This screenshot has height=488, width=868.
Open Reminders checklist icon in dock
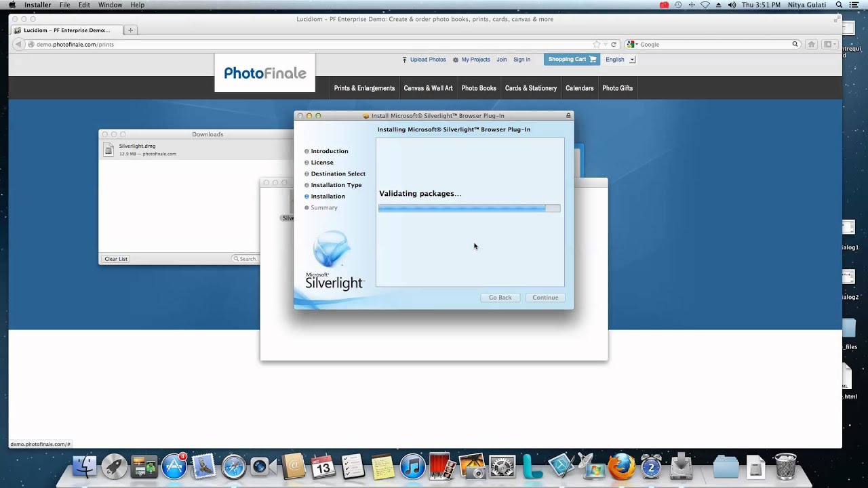(x=353, y=466)
